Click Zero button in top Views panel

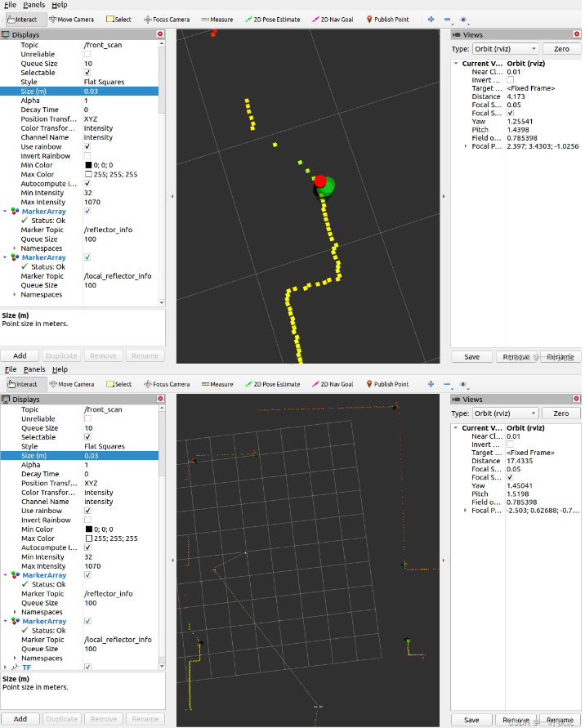click(x=561, y=49)
